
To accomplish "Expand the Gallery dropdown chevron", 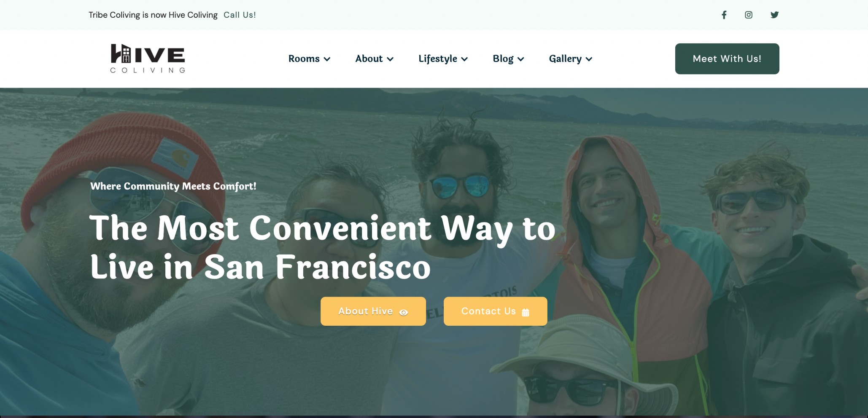I will [589, 59].
